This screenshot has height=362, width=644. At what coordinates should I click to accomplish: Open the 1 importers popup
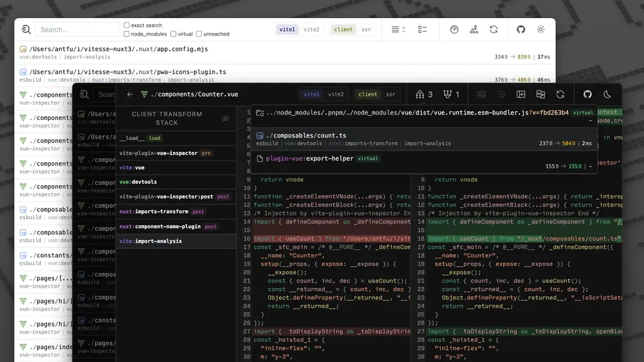(x=451, y=95)
